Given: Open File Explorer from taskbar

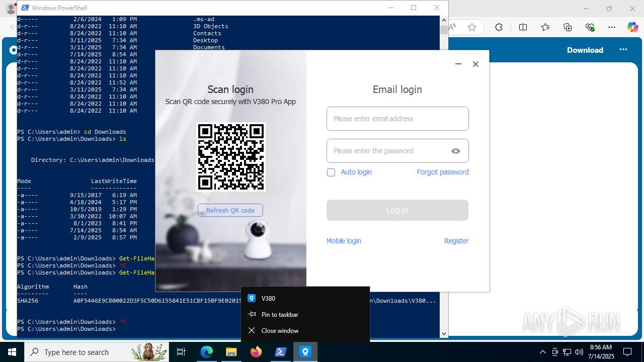Looking at the screenshot, I should (231, 352).
